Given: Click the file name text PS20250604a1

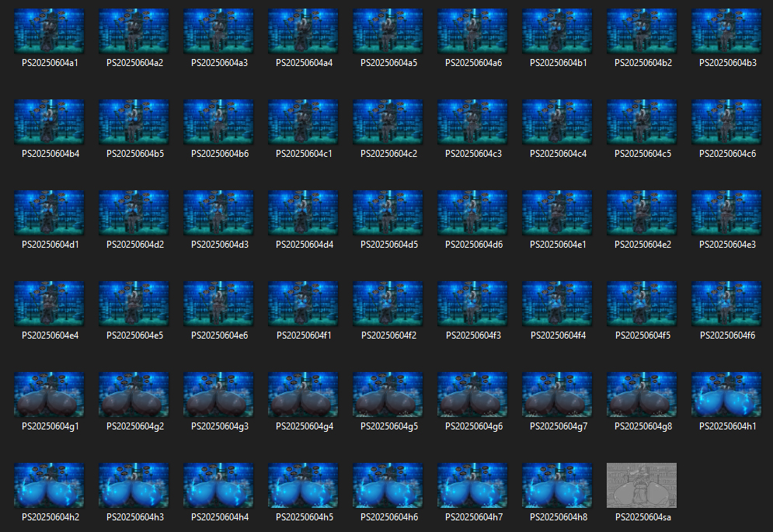Looking at the screenshot, I should point(50,63).
